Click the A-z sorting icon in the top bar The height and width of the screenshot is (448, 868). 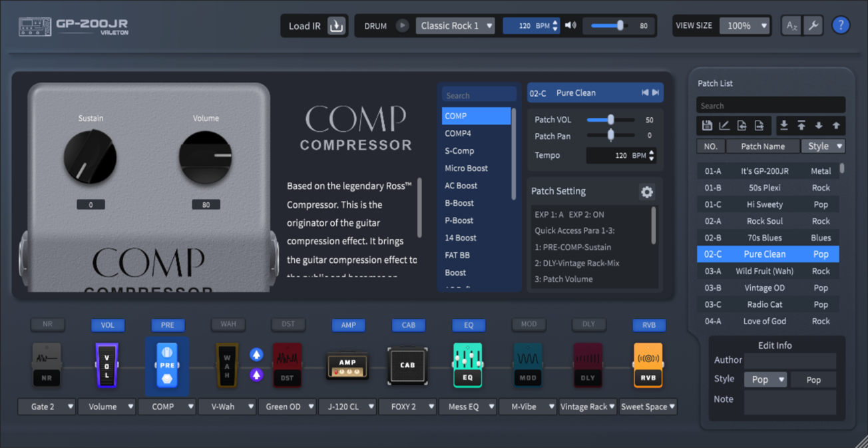(791, 25)
